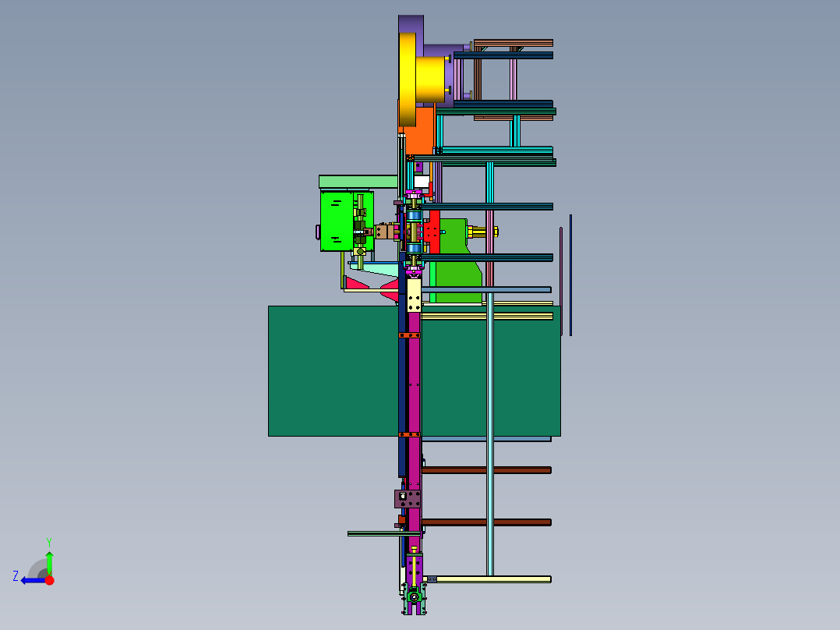Select the lower brown horizontal bar
Screen dimensions: 840x630
(486, 522)
